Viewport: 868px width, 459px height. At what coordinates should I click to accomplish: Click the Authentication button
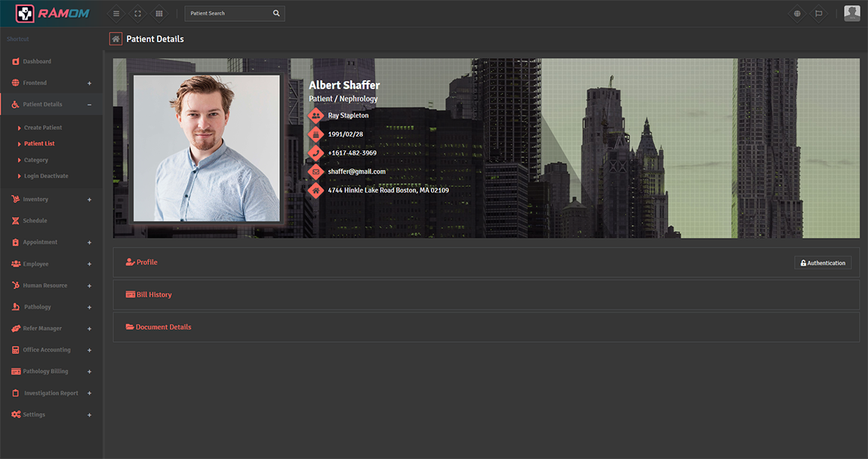click(x=823, y=263)
